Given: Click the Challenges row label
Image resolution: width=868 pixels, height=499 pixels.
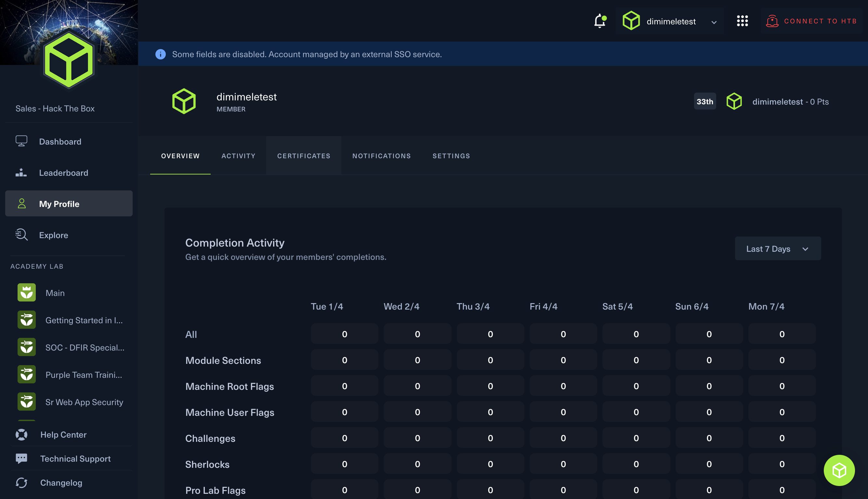Looking at the screenshot, I should 210,438.
